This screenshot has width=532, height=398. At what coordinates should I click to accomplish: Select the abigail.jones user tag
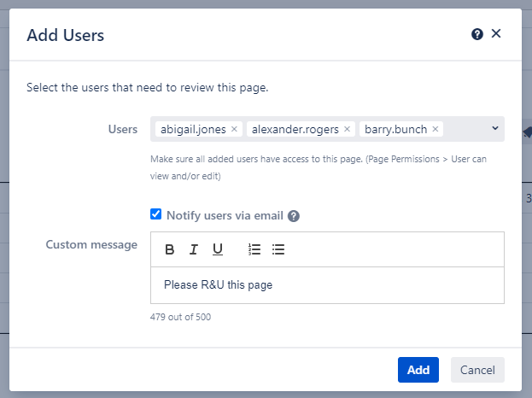coord(194,129)
